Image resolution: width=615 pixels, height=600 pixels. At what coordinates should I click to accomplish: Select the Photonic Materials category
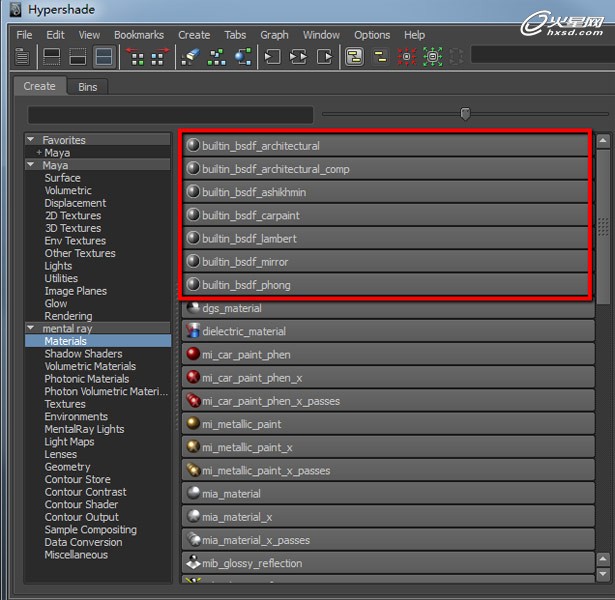point(87,378)
